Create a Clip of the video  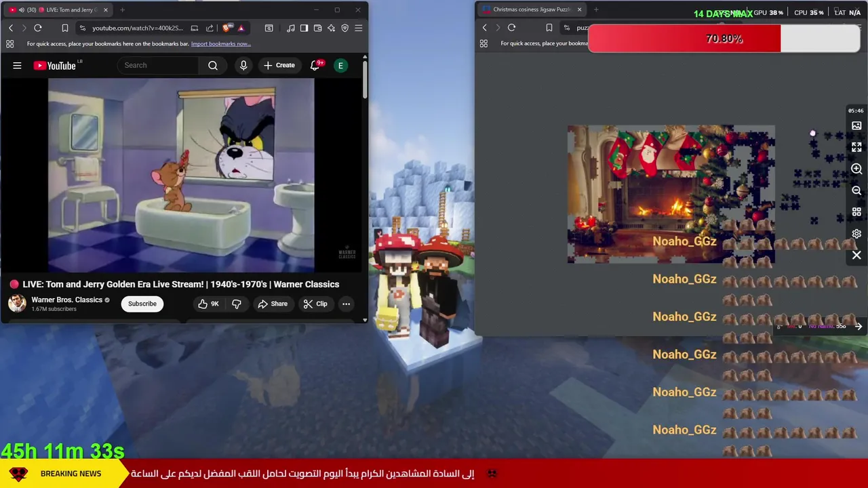315,304
